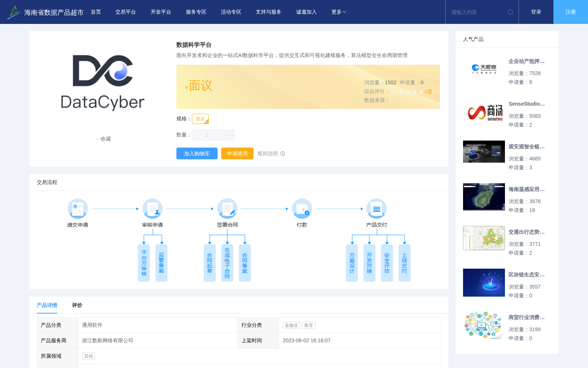Click the DataCyber product logo image
Image resolution: width=588 pixels, height=368 pixels.
coord(103,83)
